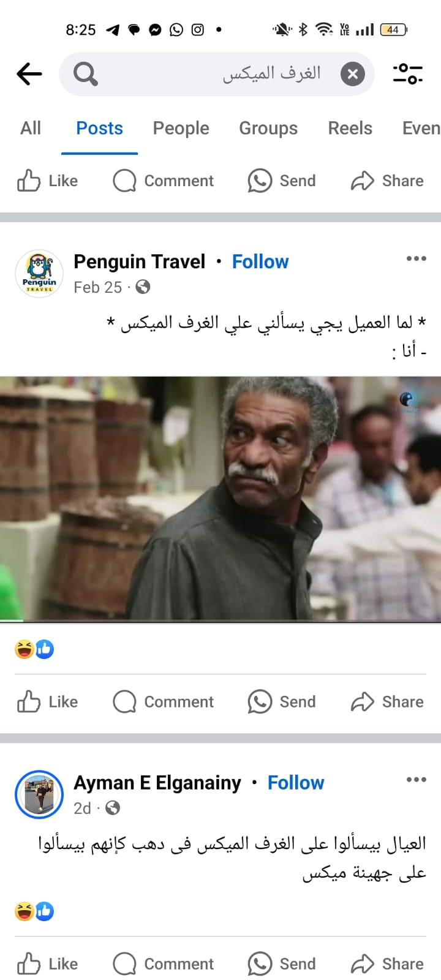Like the Ayman E Elganainy post
This screenshot has width=441, height=980.
[x=48, y=964]
